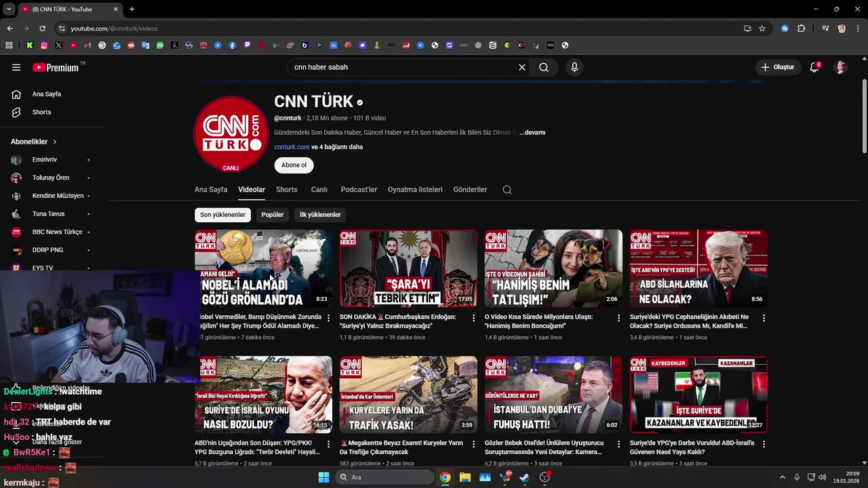Open a new Chrome tab
This screenshot has width=868, height=488.
tap(132, 9)
